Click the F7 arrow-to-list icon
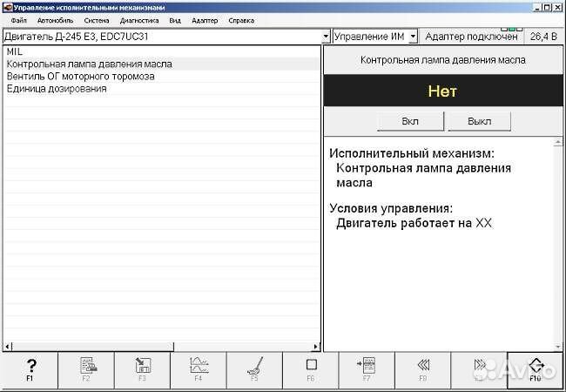 (367, 368)
